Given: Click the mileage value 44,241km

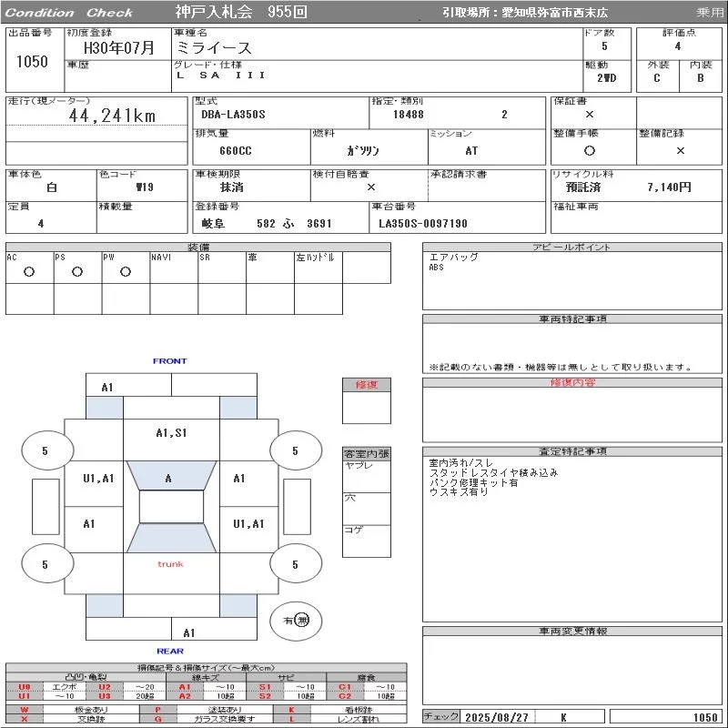Looking at the screenshot, I should (113, 116).
